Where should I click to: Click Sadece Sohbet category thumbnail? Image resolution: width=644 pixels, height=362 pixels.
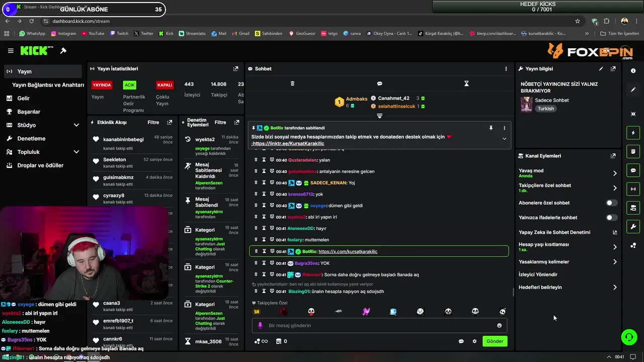click(526, 104)
